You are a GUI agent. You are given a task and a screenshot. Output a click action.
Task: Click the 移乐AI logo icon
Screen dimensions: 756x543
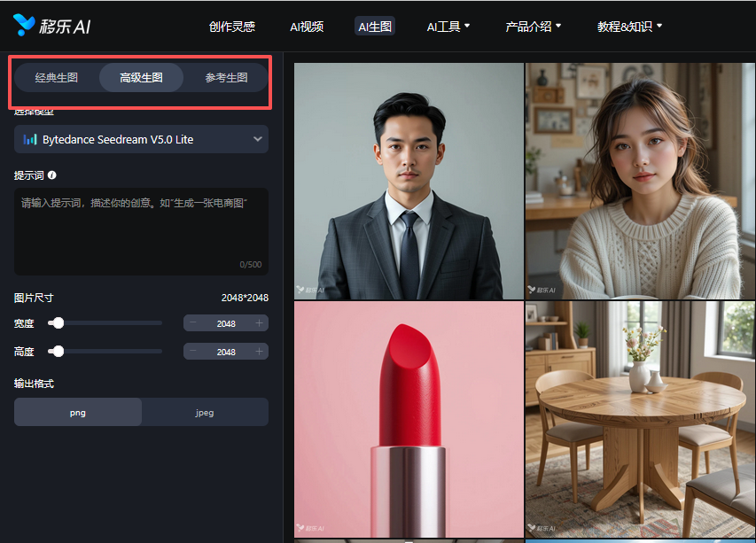pos(24,25)
